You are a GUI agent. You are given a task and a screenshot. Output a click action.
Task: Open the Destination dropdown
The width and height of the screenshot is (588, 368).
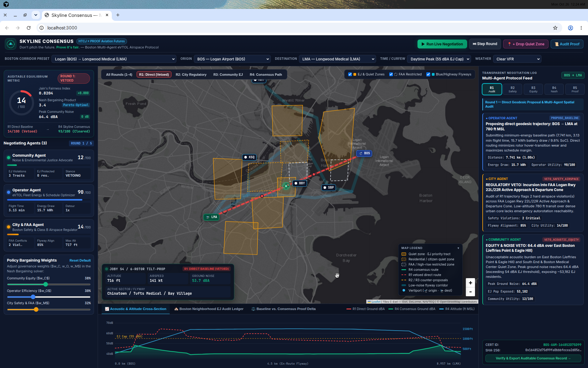pos(337,59)
